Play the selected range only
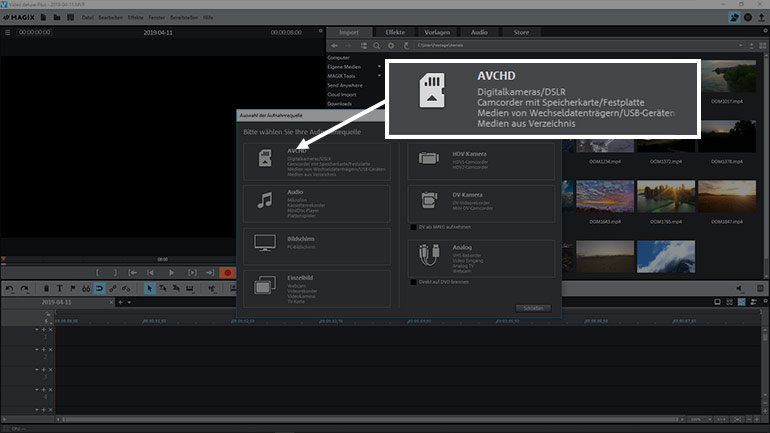Screen dimensions: 770x433 192,272
